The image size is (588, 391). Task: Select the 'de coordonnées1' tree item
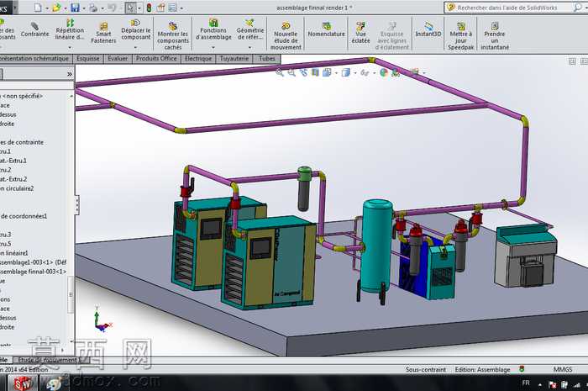click(24, 216)
